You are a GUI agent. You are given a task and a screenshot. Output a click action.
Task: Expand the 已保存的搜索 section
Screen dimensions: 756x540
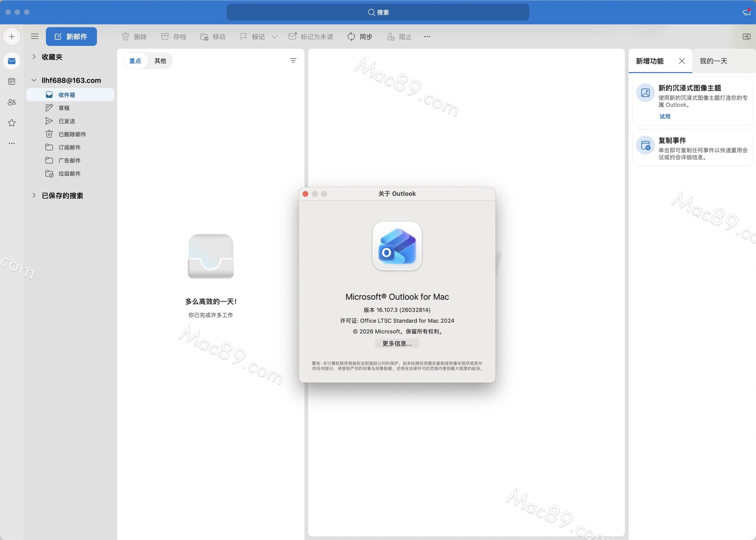33,196
